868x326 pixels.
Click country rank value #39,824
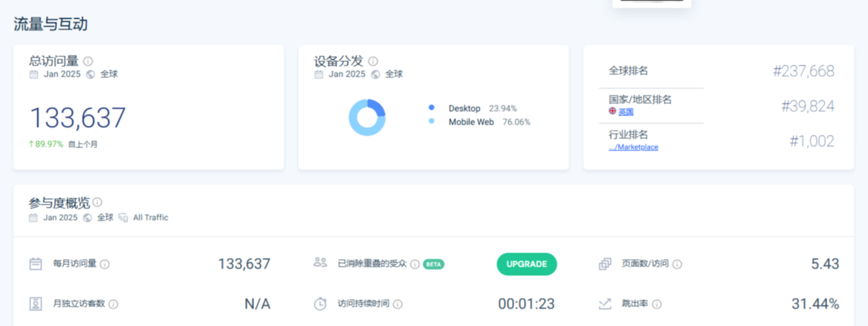pyautogui.click(x=808, y=106)
